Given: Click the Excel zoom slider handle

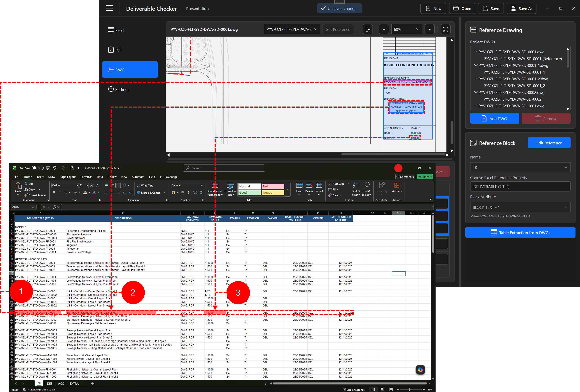Looking at the screenshot, I should tap(409, 389).
